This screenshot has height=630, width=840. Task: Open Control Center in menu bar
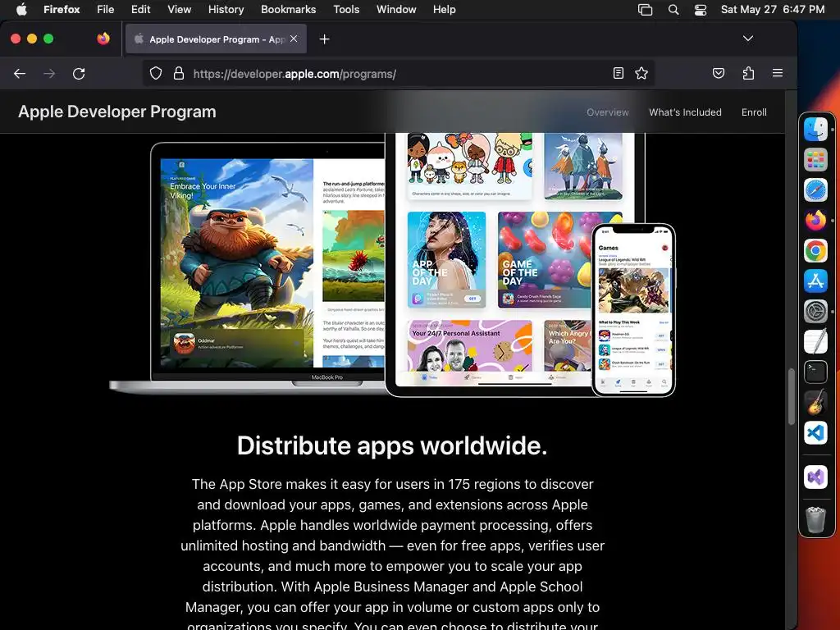tap(701, 10)
